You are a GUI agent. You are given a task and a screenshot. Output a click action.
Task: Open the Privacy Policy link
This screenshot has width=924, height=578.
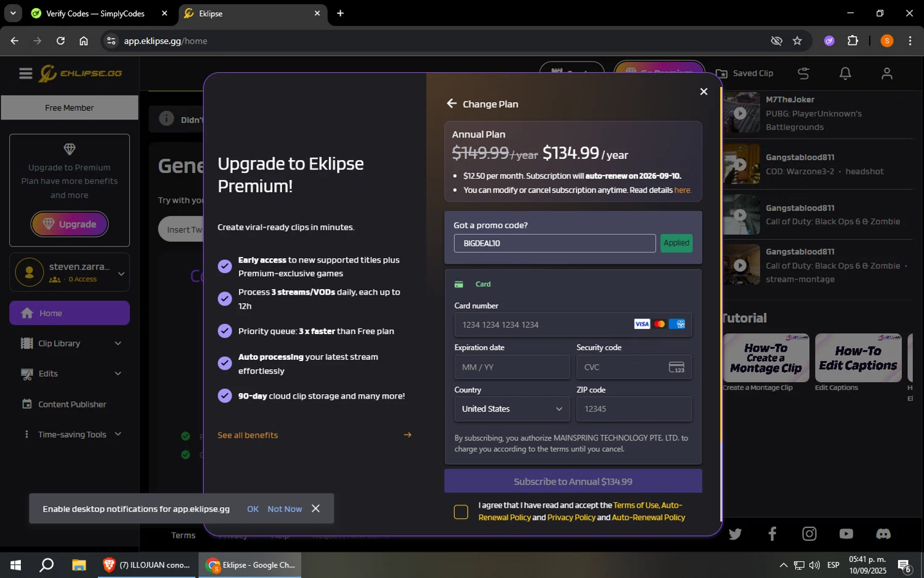[x=571, y=518]
